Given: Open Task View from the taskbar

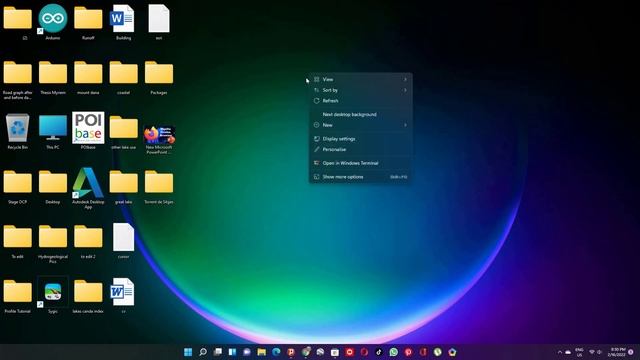Looking at the screenshot, I should pos(218,352).
